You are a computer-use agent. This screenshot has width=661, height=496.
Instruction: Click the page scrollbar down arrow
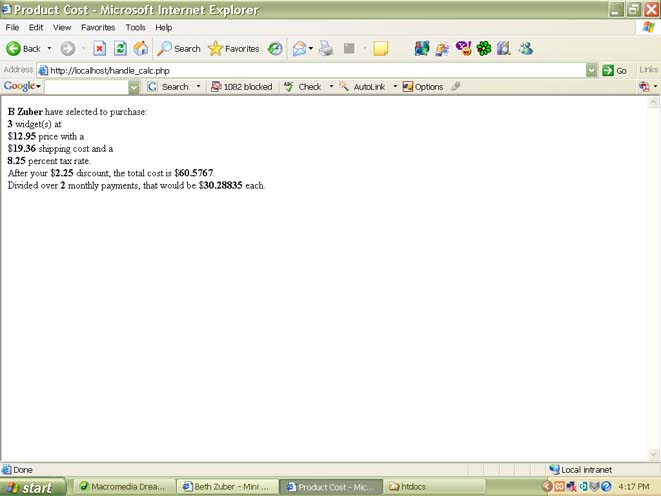coord(653,454)
